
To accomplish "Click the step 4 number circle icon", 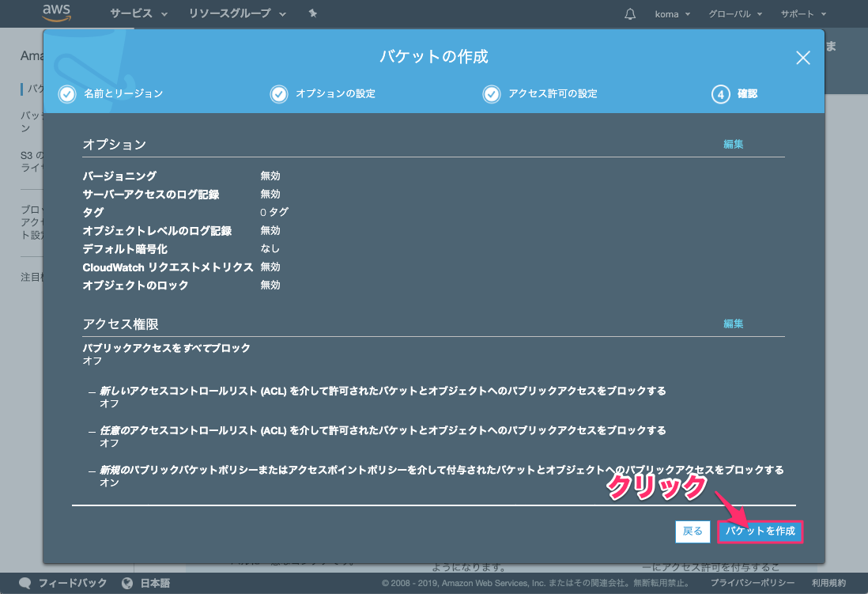I will coord(720,94).
